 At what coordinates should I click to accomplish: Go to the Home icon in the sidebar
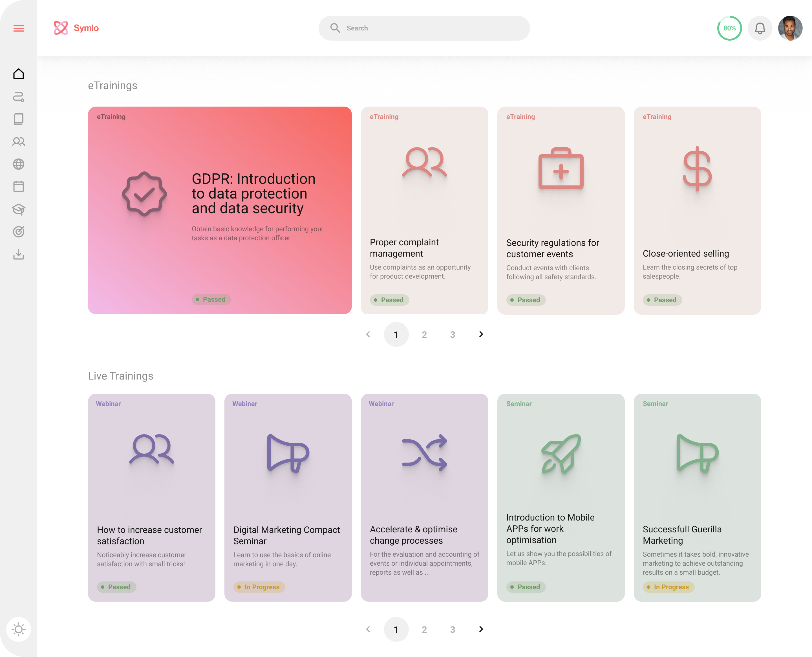pos(19,74)
